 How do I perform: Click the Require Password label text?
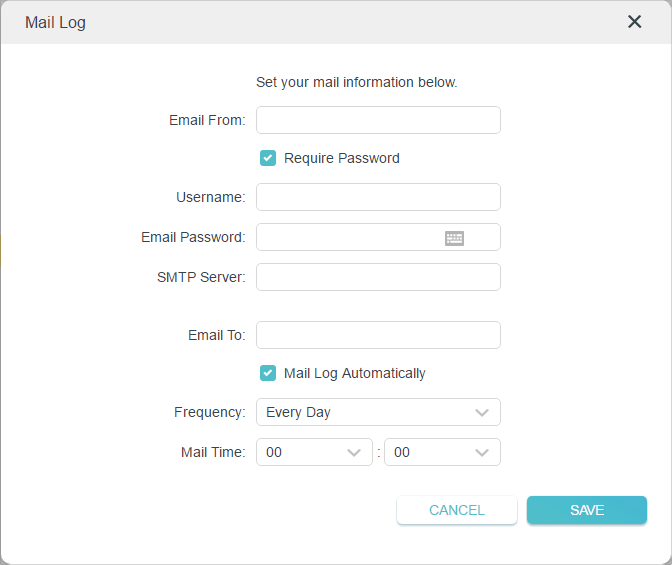(x=342, y=158)
